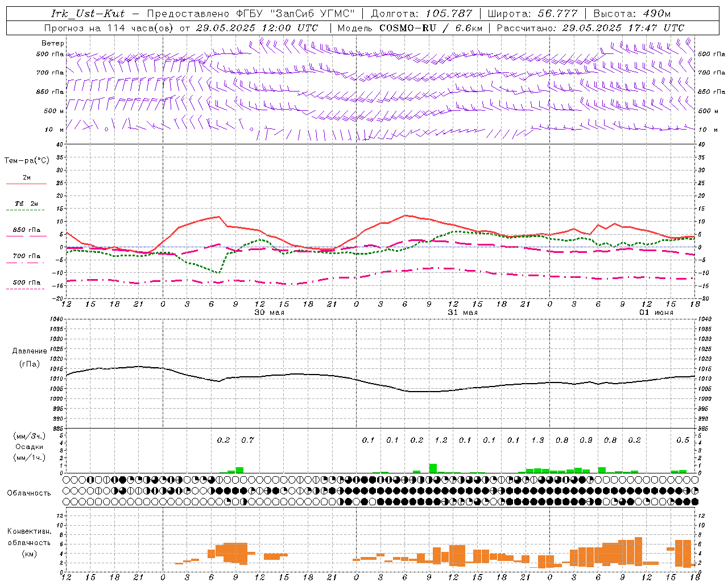Click the (мм/3ч.) precipitation label
728x582 pixels.
[x=30, y=436]
